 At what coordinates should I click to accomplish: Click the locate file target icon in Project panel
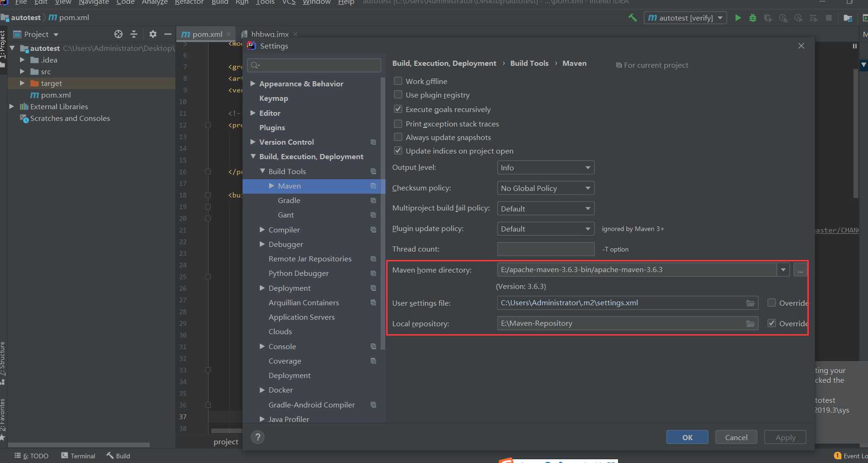point(118,34)
